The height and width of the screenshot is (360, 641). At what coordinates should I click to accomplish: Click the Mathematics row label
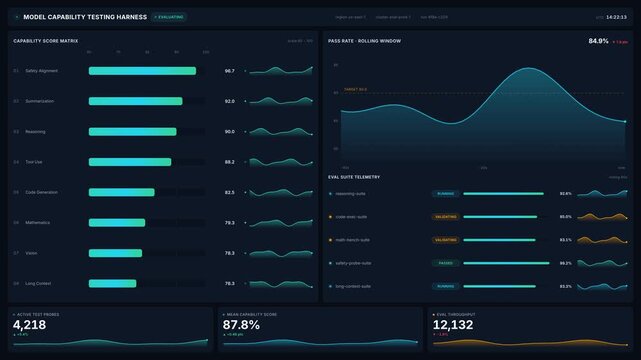pyautogui.click(x=38, y=223)
